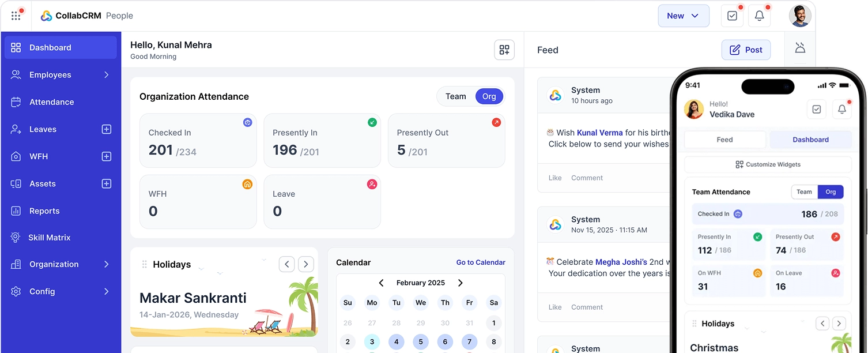Switch to the Feed tab on the phone

pos(724,139)
